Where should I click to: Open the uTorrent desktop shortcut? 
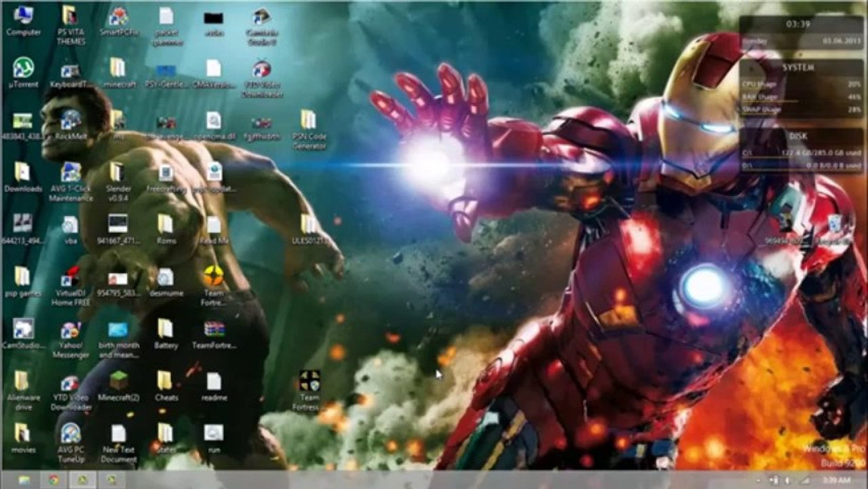coord(23,73)
